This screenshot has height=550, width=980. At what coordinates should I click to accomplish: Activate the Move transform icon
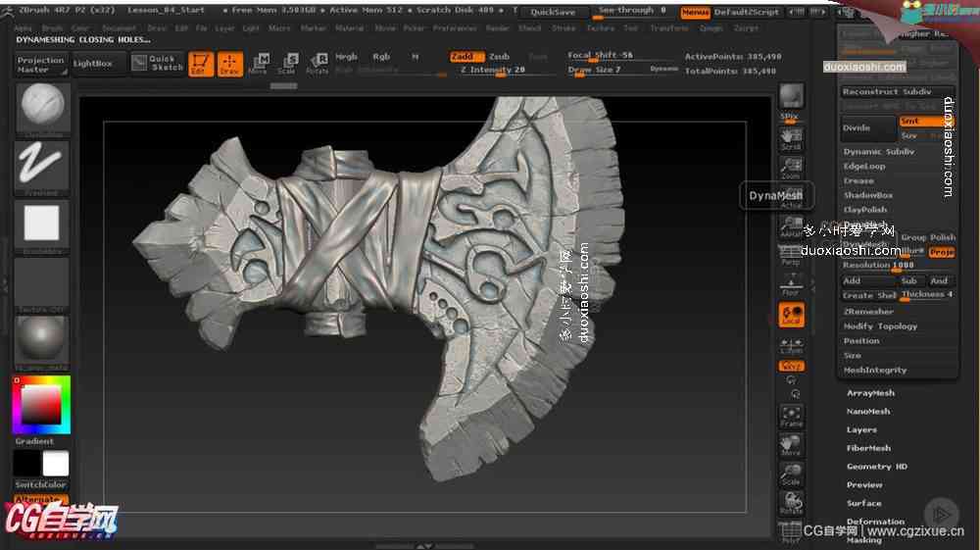258,64
